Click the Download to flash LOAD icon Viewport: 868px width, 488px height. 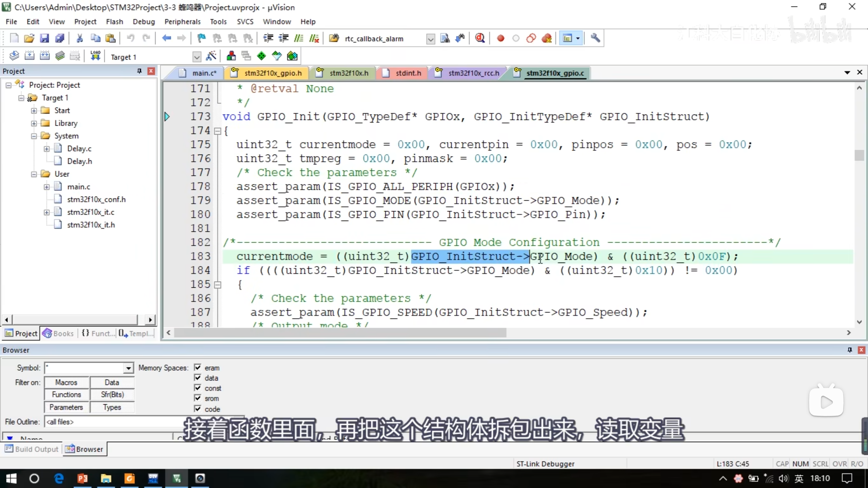pyautogui.click(x=96, y=56)
